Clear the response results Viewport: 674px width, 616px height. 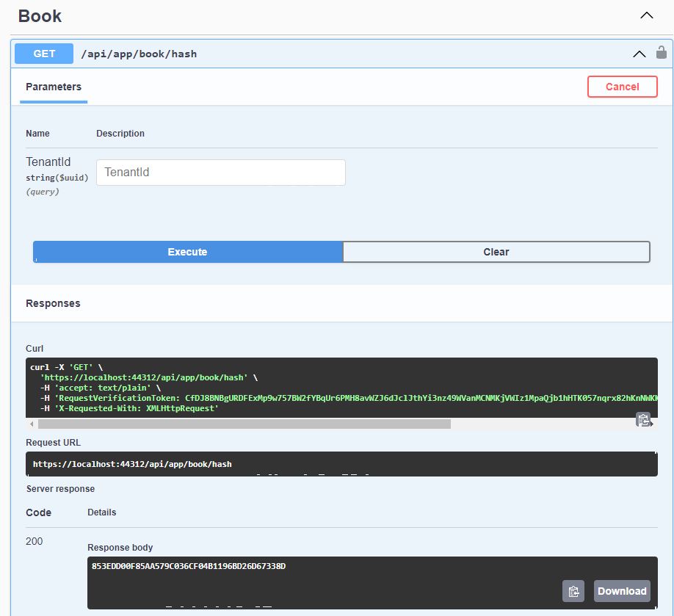[496, 252]
